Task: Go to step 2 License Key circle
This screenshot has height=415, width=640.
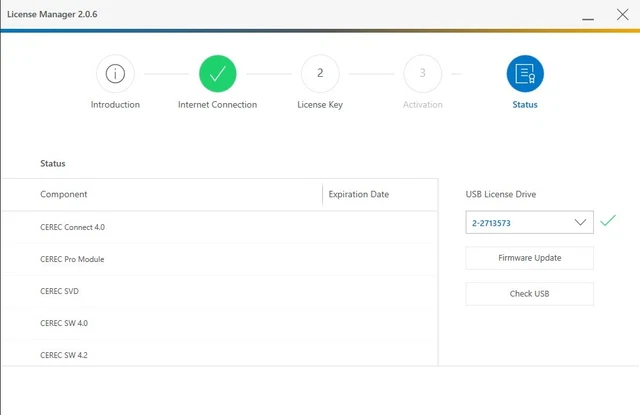Action: (x=320, y=73)
